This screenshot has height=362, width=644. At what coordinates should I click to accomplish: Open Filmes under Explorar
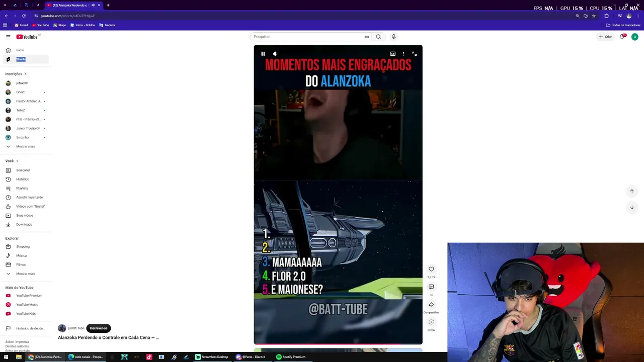[x=24, y=264]
